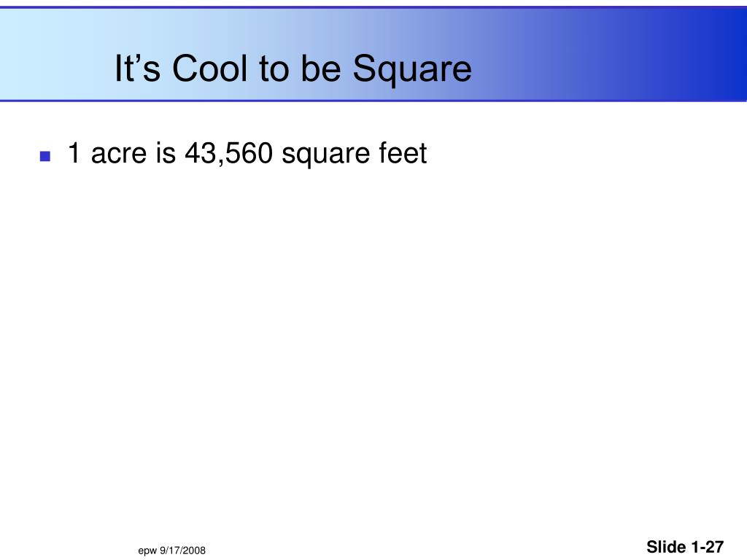Click the "Slide 1-27" slide number label
Image resolution: width=747 pixels, height=560 pixels.
[x=685, y=547]
